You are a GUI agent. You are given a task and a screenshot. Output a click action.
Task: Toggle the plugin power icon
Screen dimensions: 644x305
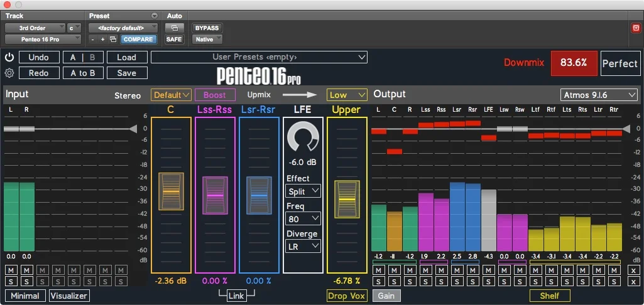pos(9,57)
